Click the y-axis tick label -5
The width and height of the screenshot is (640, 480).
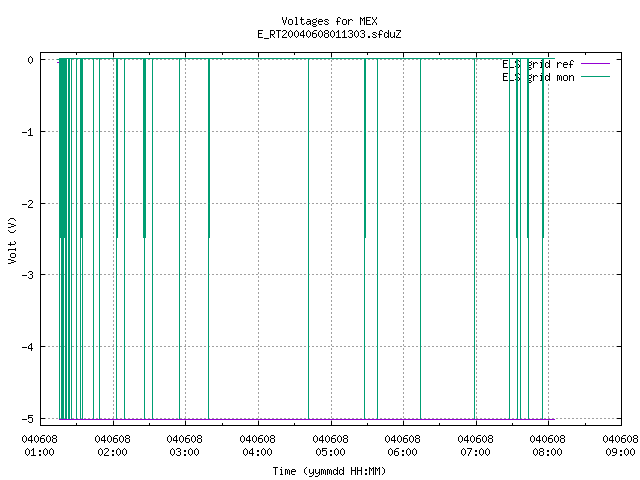[27, 419]
